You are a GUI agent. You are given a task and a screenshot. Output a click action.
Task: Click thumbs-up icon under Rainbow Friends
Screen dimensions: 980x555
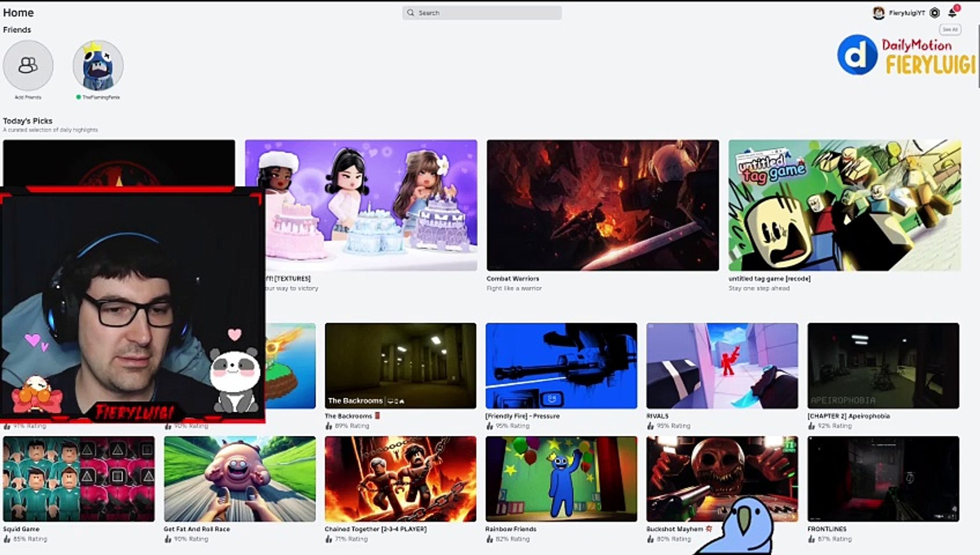(489, 539)
